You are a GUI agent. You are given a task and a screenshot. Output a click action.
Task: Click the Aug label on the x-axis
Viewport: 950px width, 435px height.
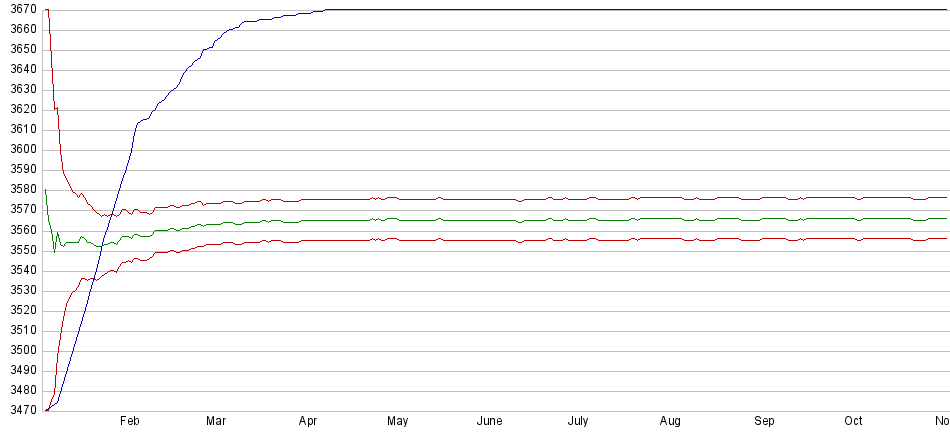(671, 422)
